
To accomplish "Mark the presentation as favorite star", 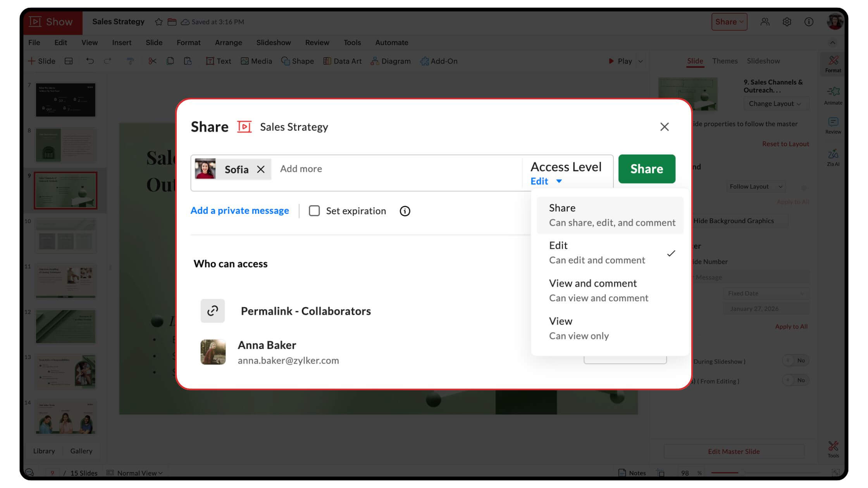I will [x=158, y=22].
